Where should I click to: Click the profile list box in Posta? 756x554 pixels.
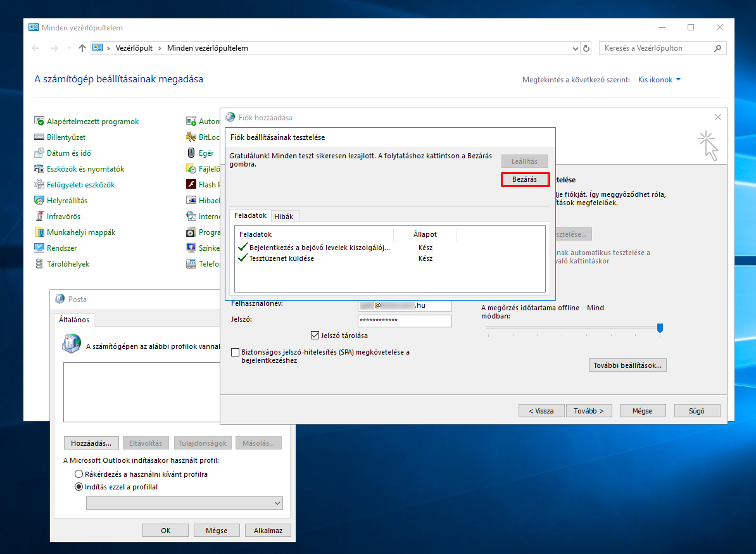(x=142, y=392)
